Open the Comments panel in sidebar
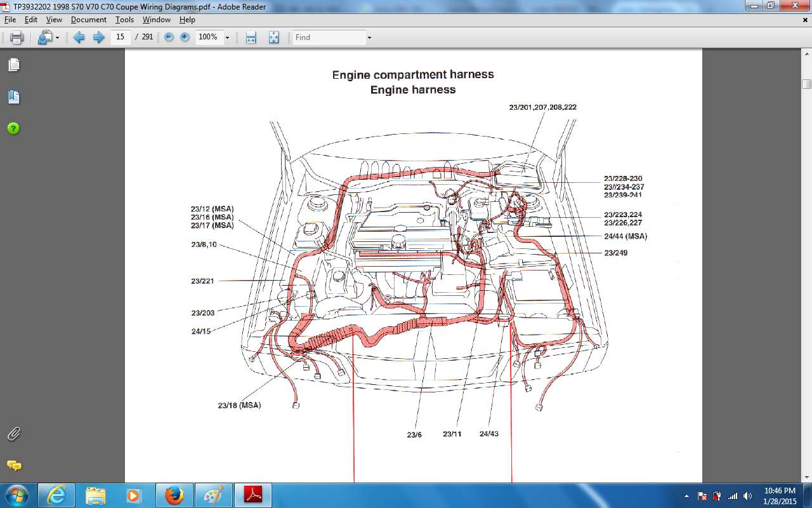Screen dimensions: 812x508 click(x=13, y=465)
